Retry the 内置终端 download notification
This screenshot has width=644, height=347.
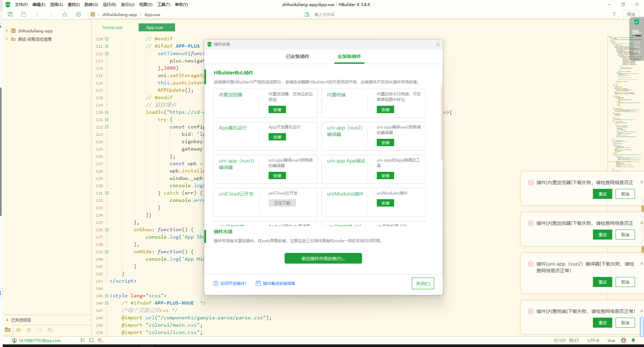603,323
